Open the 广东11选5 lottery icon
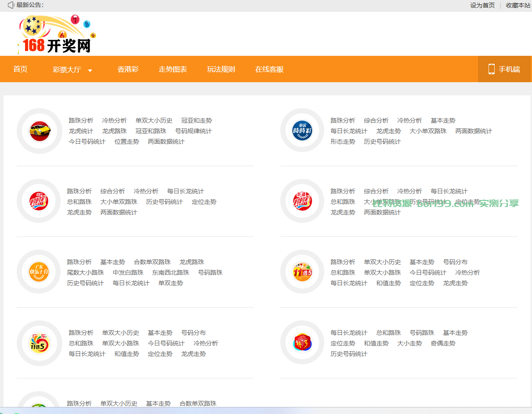Image resolution: width=532 pixels, height=414 pixels. (39, 343)
